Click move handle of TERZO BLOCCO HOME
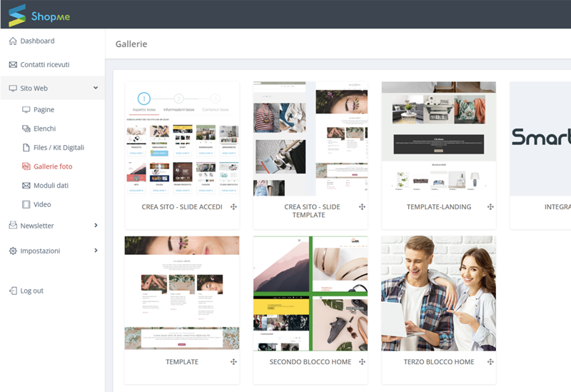 click(490, 362)
